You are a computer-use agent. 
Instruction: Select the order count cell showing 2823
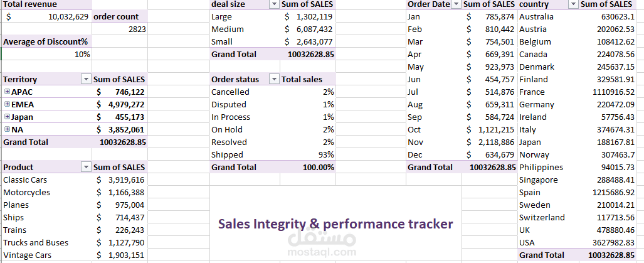(119, 29)
